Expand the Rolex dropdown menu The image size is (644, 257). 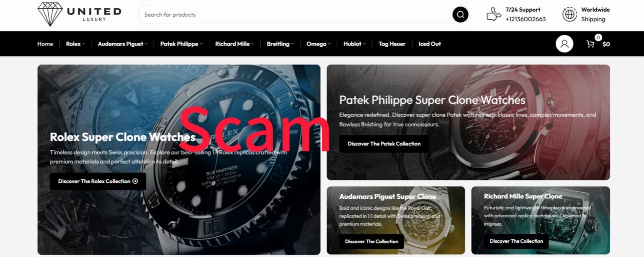coord(75,44)
